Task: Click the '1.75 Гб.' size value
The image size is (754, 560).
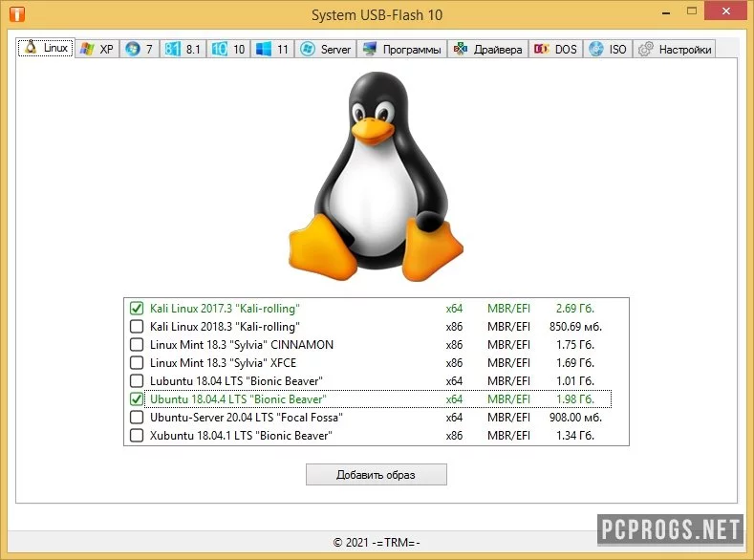Action: tap(575, 345)
